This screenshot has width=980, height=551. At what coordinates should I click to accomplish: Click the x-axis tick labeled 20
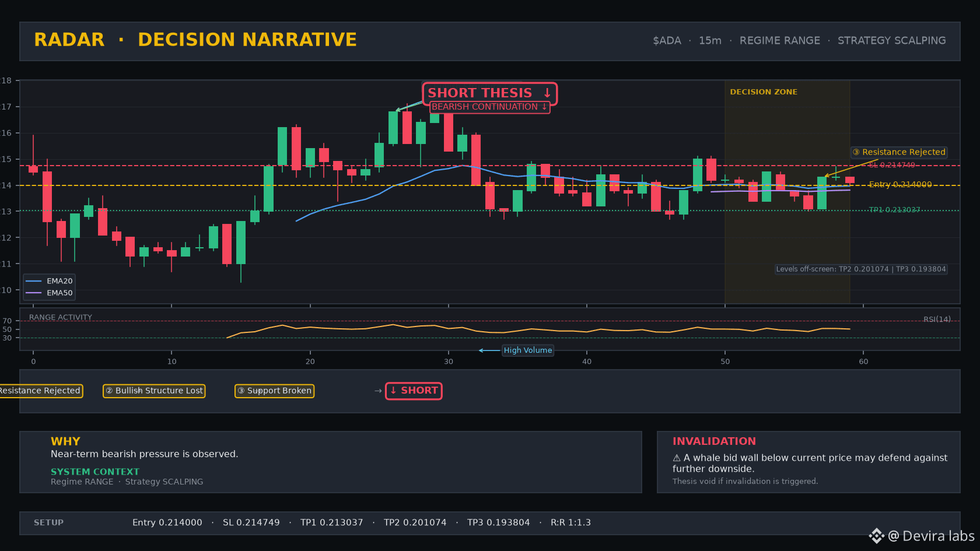pos(310,362)
